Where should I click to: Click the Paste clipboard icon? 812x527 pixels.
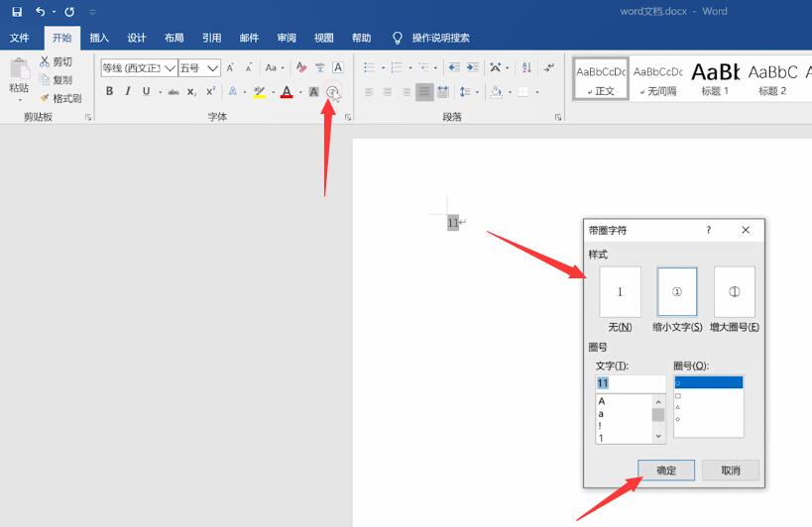(x=19, y=68)
